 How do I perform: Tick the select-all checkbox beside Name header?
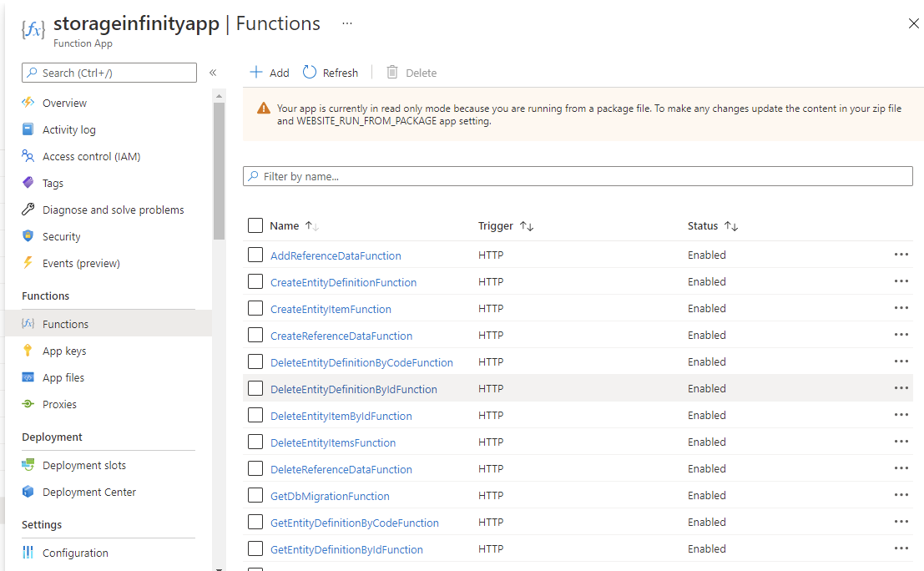(x=255, y=225)
